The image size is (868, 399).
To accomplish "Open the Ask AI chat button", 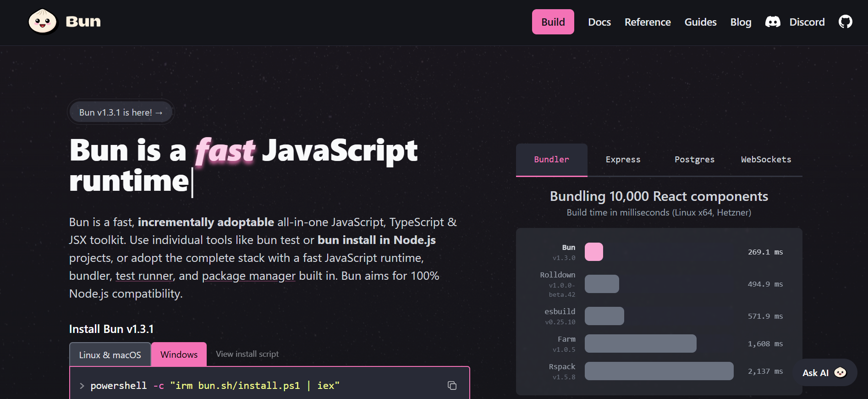I will [x=825, y=372].
